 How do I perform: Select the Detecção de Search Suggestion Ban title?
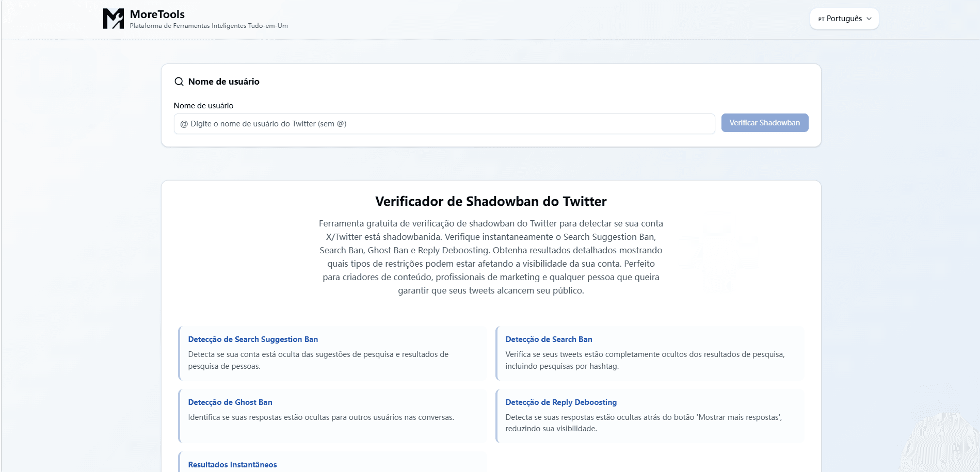[253, 339]
